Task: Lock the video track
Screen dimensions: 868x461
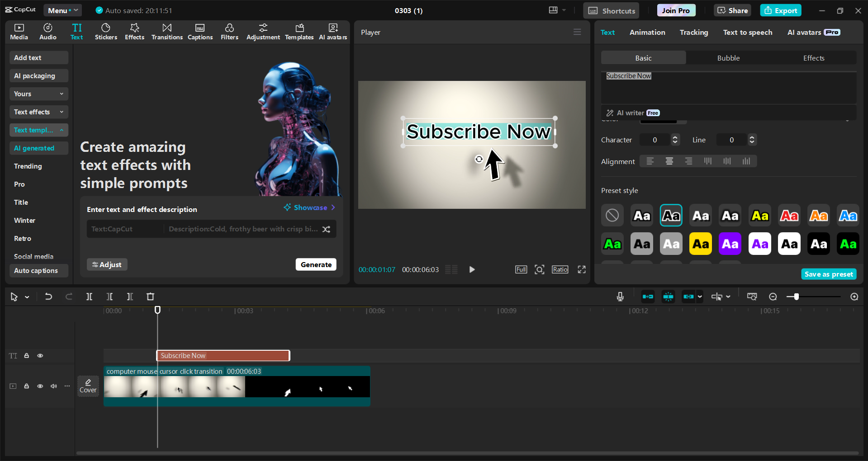Action: point(26,386)
